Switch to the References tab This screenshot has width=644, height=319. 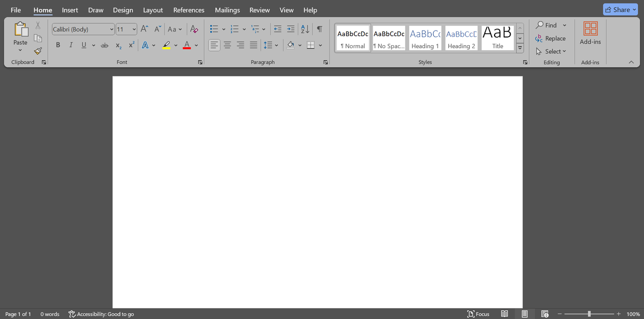click(189, 10)
